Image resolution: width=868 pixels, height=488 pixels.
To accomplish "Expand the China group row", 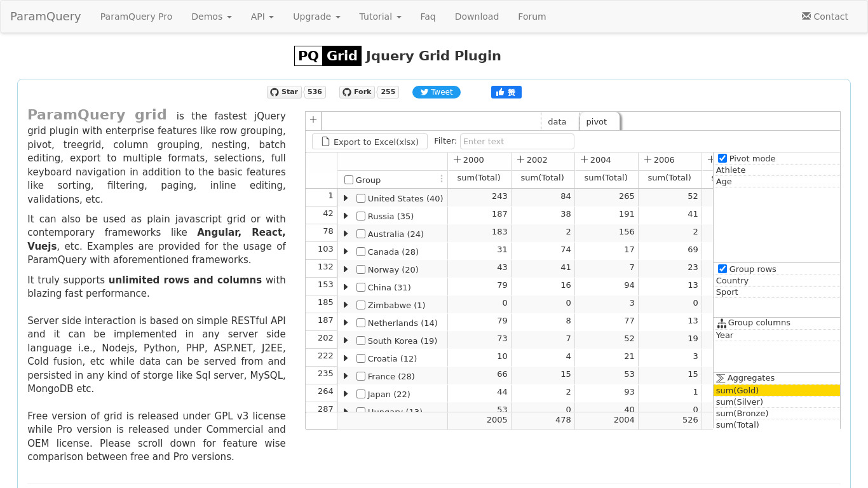I will [346, 287].
